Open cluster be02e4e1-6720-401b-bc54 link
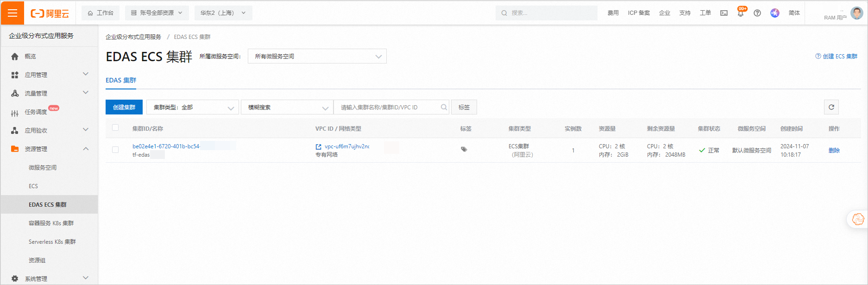868x285 pixels. click(166, 146)
